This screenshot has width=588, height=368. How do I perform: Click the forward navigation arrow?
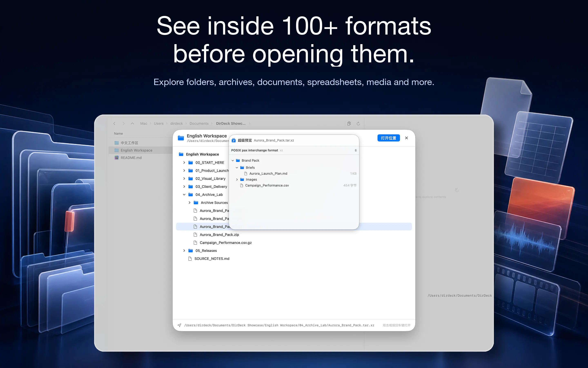click(124, 123)
